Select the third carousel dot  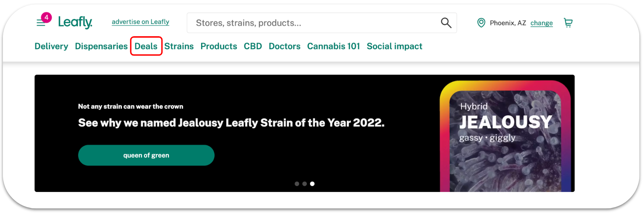[313, 184]
